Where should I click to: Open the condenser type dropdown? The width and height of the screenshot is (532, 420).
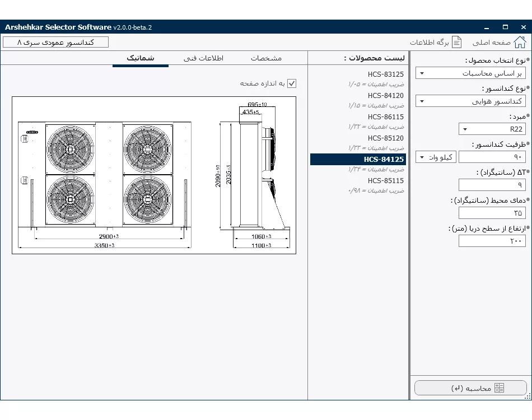click(x=470, y=101)
